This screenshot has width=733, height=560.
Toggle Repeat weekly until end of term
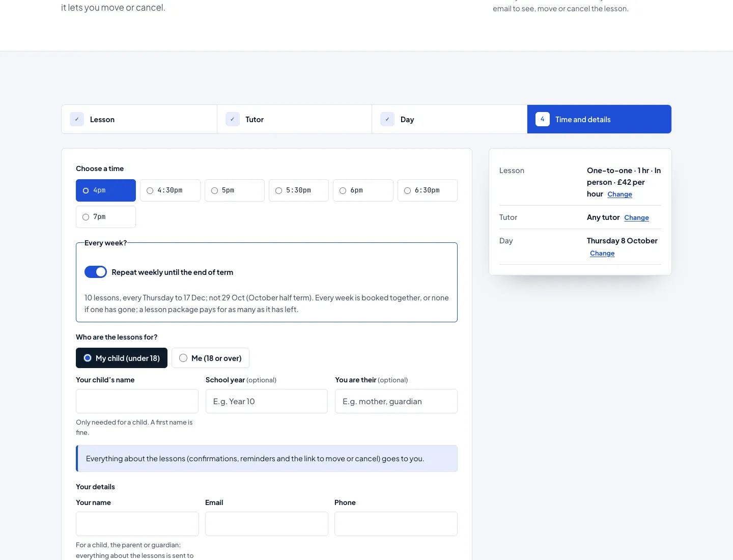pos(96,272)
